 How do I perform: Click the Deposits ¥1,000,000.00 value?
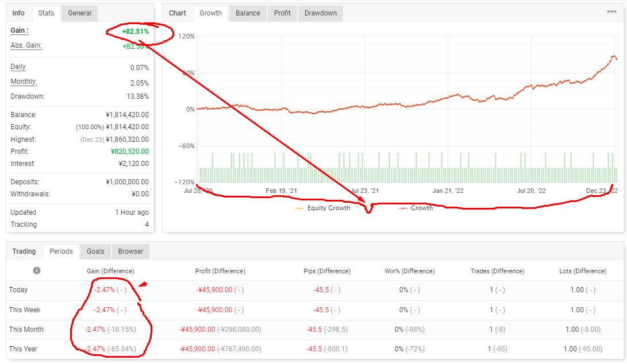127,182
